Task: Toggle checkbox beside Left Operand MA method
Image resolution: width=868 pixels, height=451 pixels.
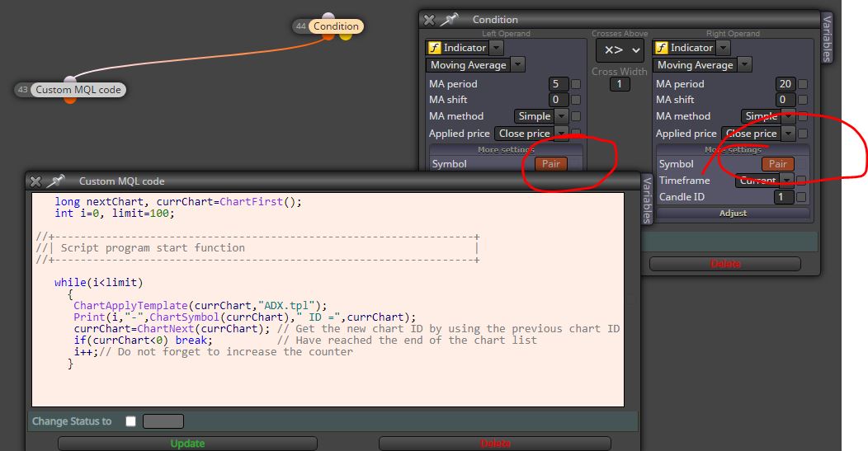Action: (576, 116)
